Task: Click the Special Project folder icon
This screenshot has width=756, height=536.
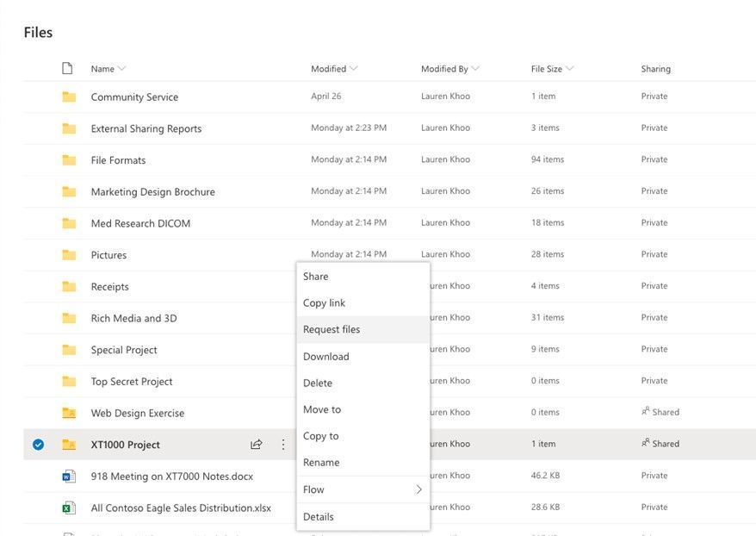Action: (69, 350)
